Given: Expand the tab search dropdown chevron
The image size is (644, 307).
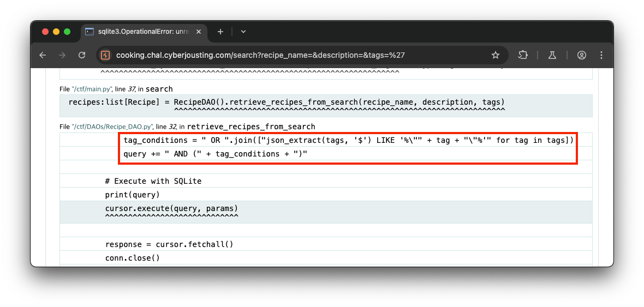Looking at the screenshot, I should point(243,32).
